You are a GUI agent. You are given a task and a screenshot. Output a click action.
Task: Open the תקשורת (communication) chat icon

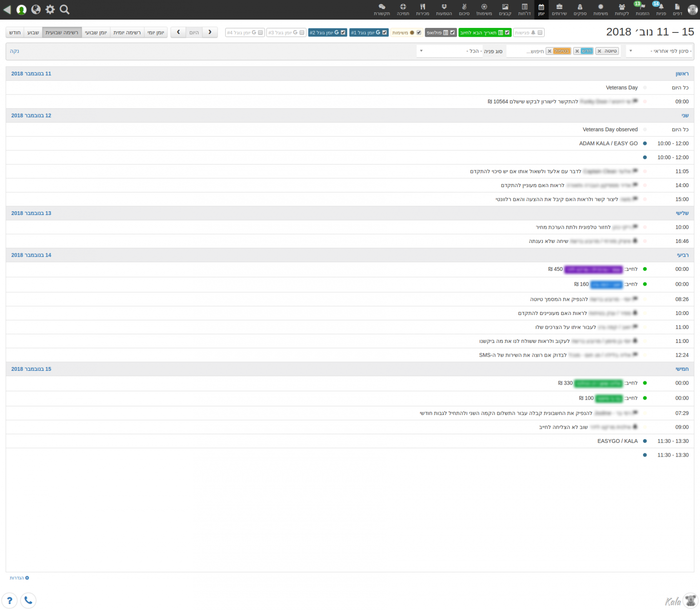pyautogui.click(x=382, y=10)
